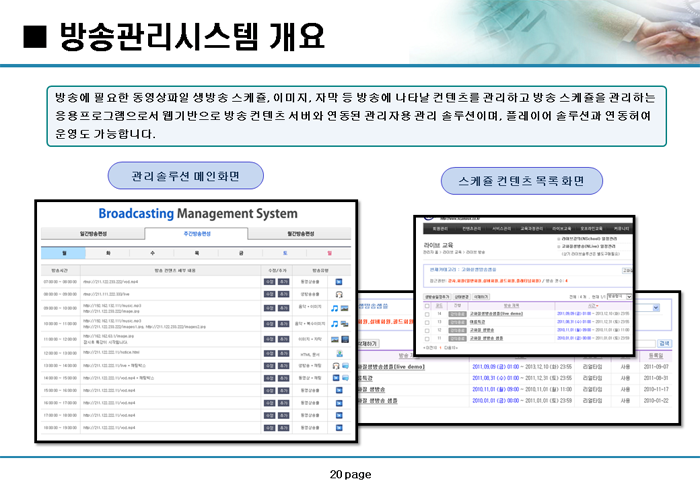Open the live demo broadcast link in row 14
Image resolution: width=700 pixels, height=485 pixels.
point(496,314)
